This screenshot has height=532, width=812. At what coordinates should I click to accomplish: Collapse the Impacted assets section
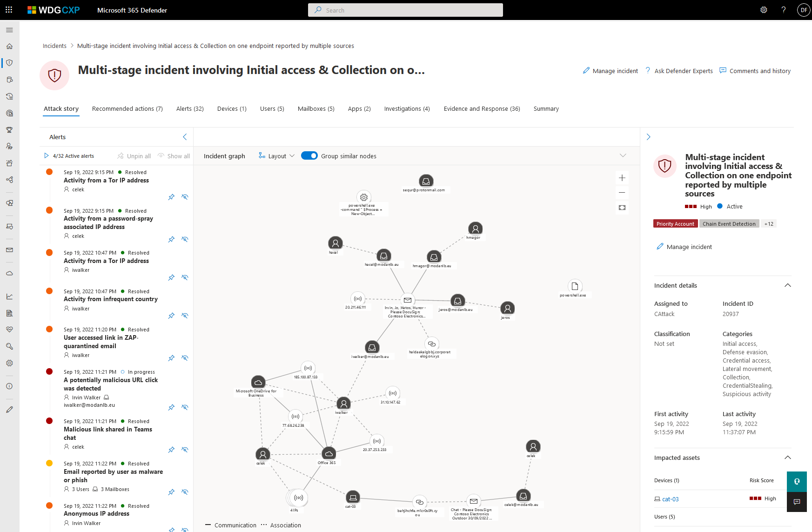pyautogui.click(x=787, y=458)
